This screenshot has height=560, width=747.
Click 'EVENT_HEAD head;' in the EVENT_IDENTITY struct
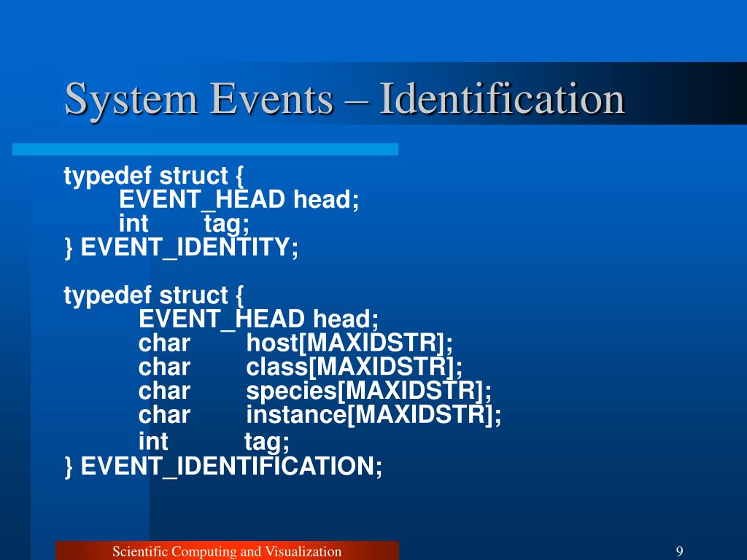pos(239,199)
